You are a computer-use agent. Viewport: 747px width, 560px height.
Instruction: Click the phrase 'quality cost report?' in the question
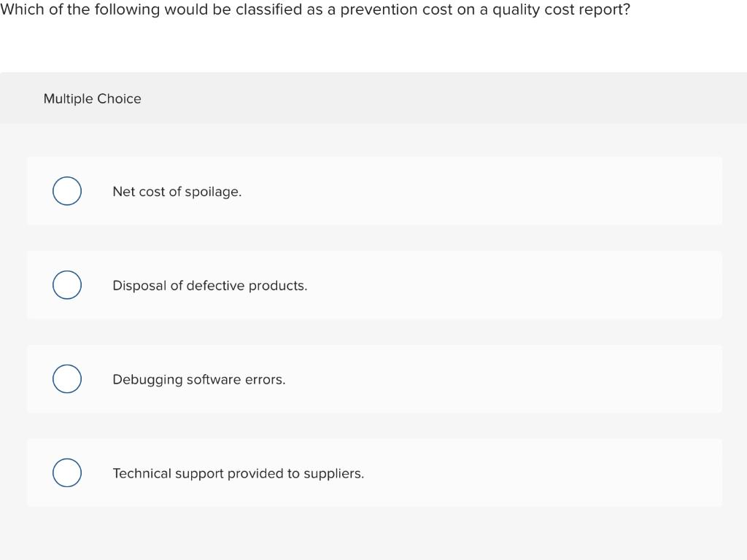click(x=561, y=10)
